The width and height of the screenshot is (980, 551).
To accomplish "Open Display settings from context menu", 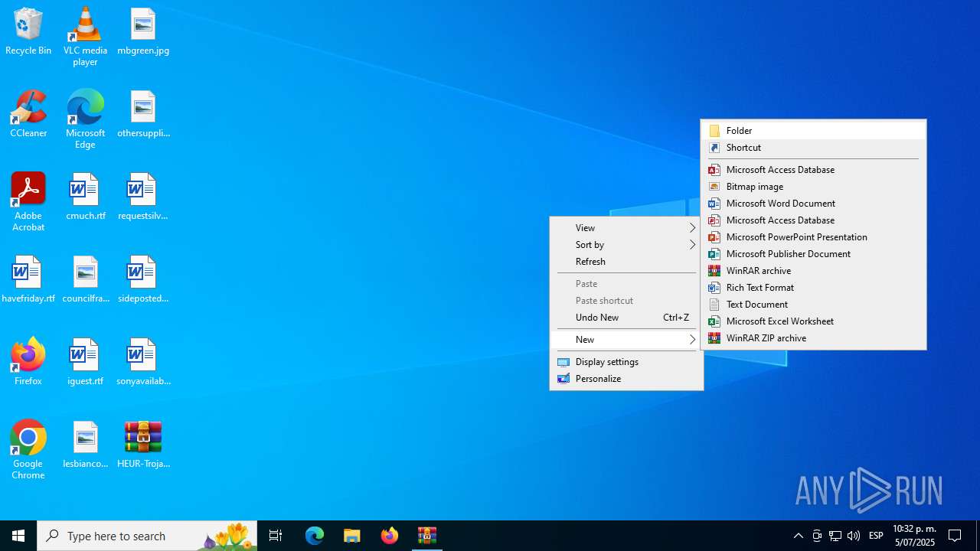I will 626,362.
